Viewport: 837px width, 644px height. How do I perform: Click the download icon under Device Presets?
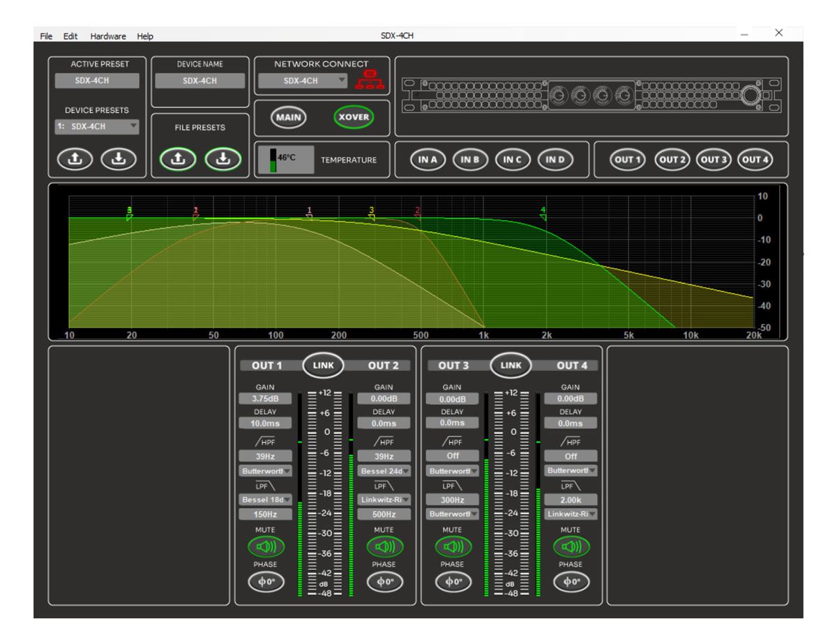(x=119, y=159)
